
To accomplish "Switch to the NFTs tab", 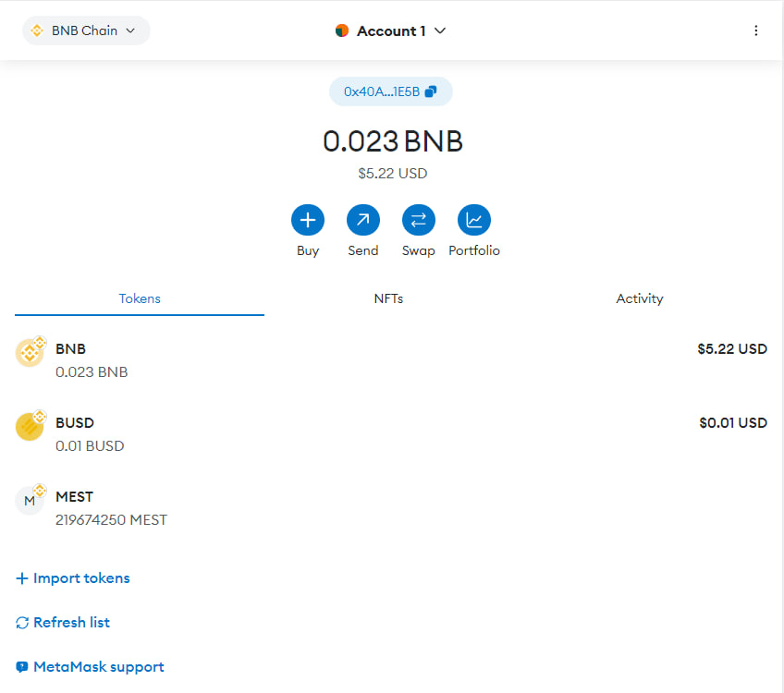I will pos(388,298).
